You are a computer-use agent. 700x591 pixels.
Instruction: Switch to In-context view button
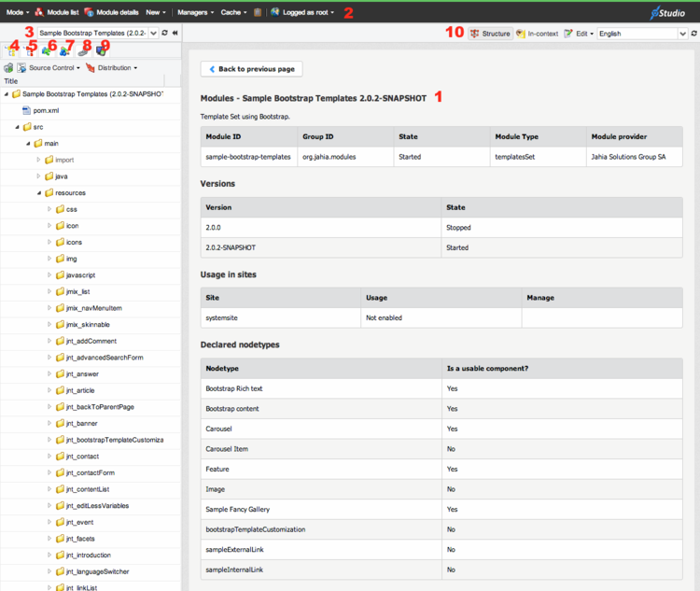tap(537, 34)
